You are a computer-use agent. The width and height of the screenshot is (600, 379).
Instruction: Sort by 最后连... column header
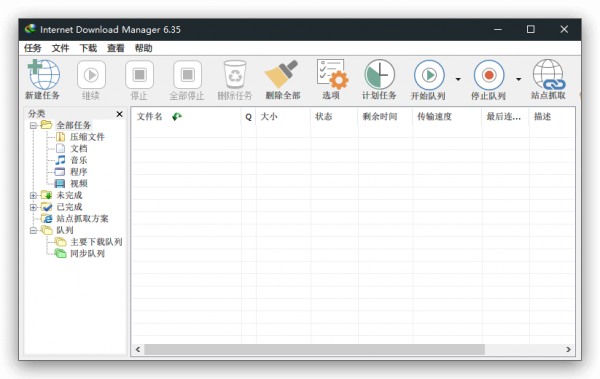point(506,116)
